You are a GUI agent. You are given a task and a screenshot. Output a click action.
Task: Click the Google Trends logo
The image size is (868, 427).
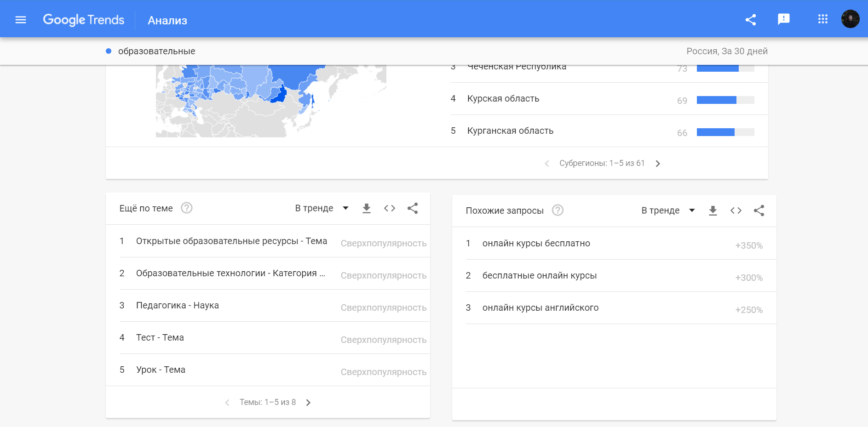(x=84, y=20)
